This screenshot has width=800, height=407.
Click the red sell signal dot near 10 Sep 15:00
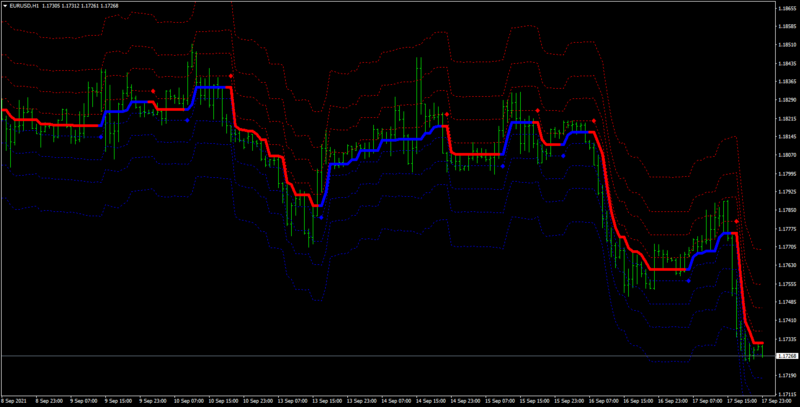pyautogui.click(x=231, y=76)
